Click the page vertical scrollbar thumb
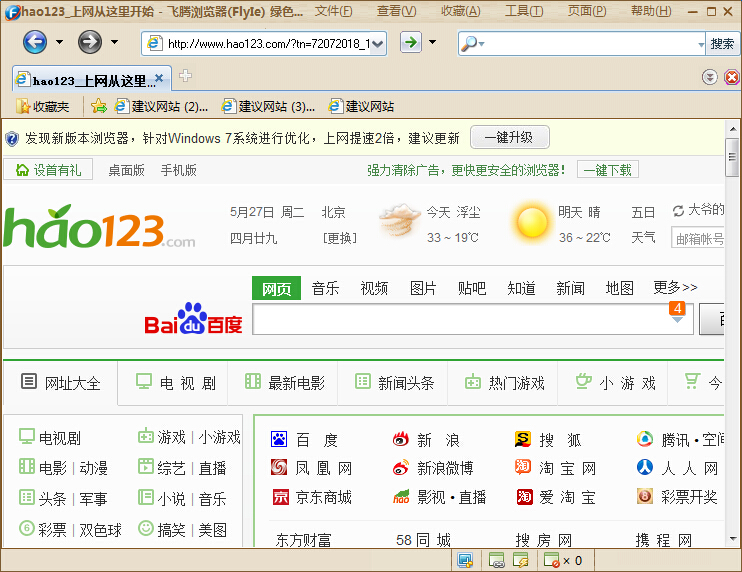 [732, 158]
